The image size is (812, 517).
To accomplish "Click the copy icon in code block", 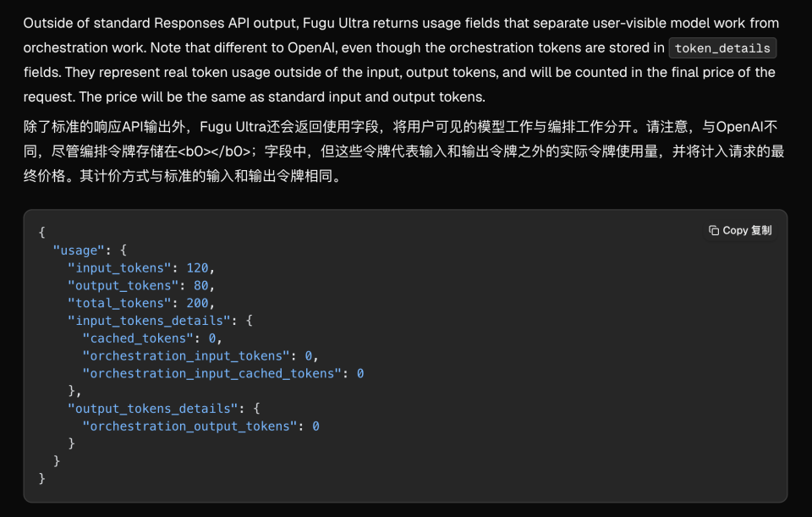I will coord(714,230).
